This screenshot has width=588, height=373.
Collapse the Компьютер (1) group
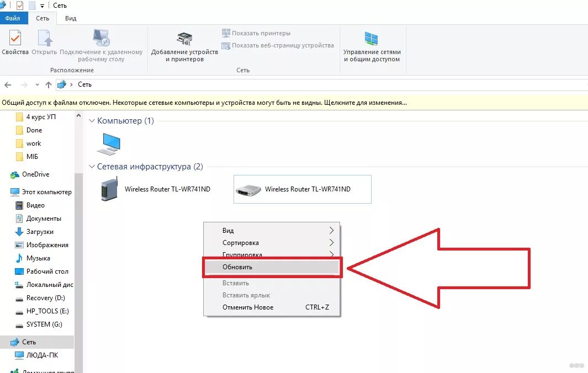click(92, 121)
